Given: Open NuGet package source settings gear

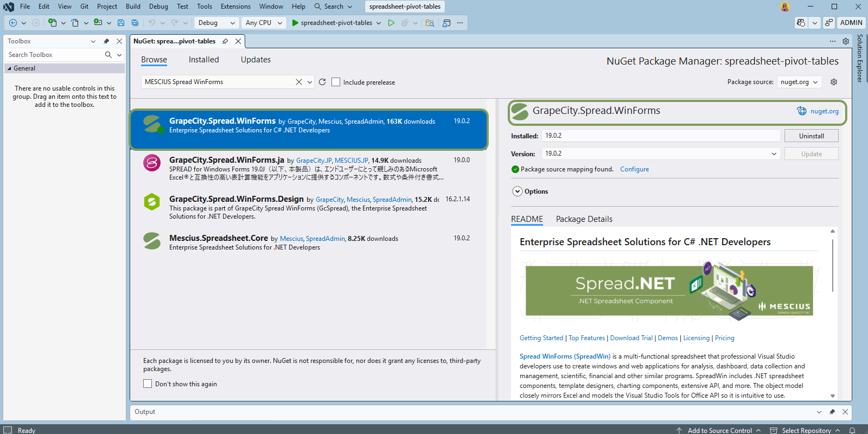Looking at the screenshot, I should (834, 82).
